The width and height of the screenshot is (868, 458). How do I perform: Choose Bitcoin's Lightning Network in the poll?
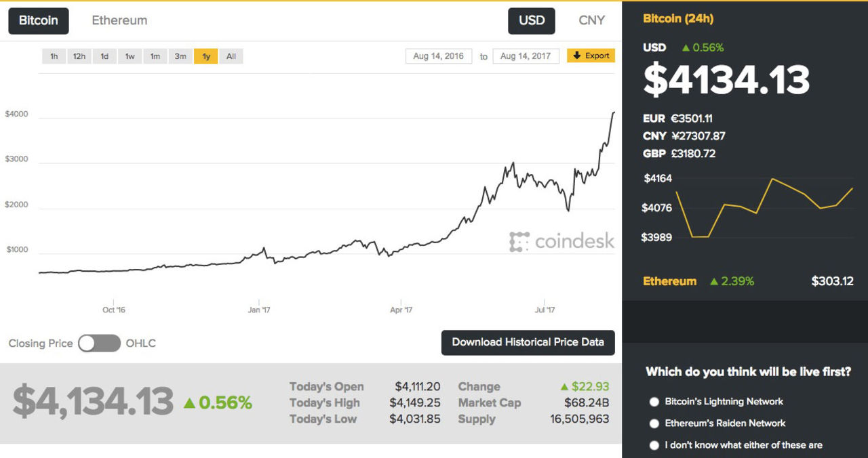(x=654, y=402)
